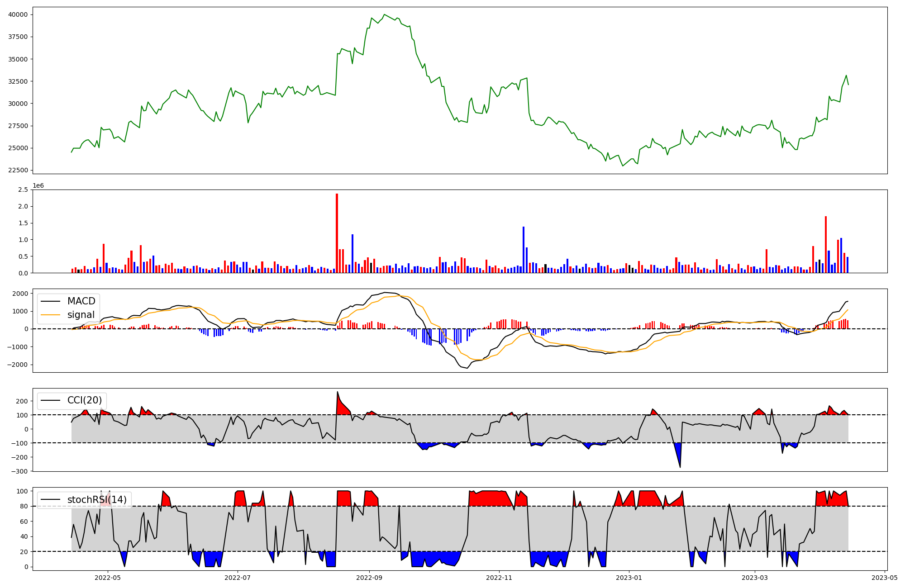Click the tallest blue volume bar

point(524,250)
